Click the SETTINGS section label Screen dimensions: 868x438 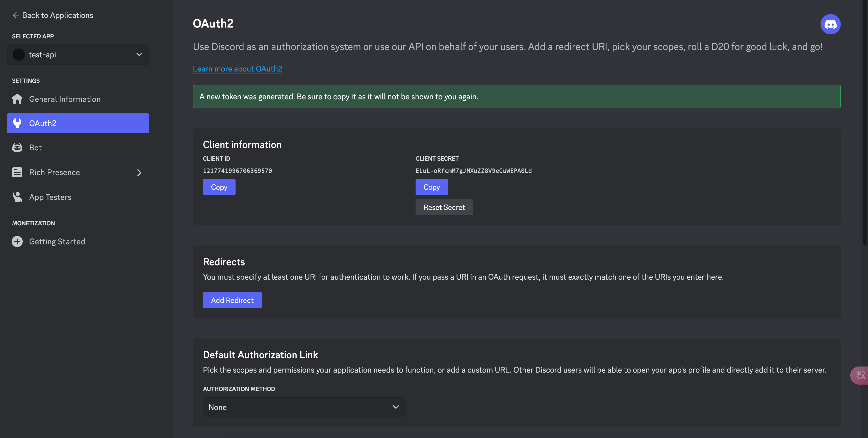(26, 81)
